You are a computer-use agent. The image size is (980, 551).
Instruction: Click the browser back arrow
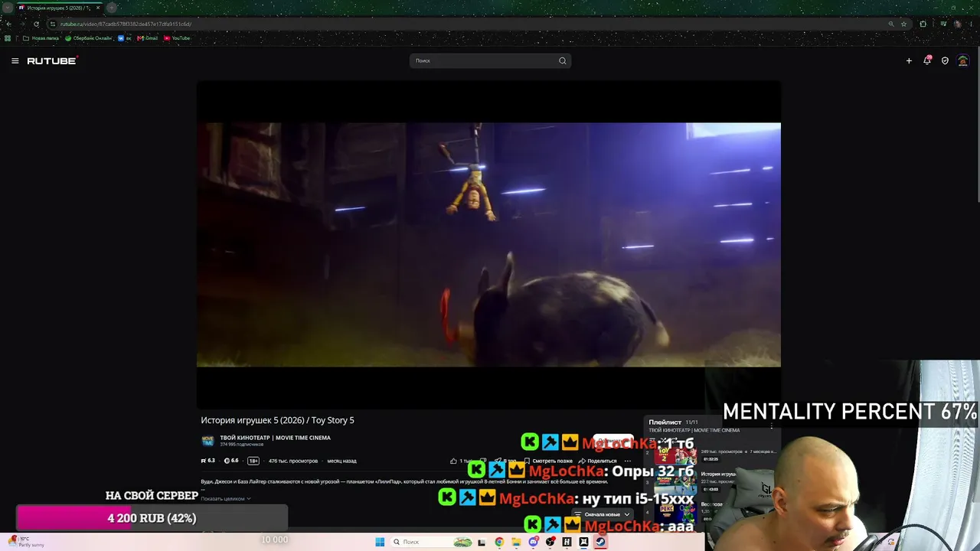8,24
